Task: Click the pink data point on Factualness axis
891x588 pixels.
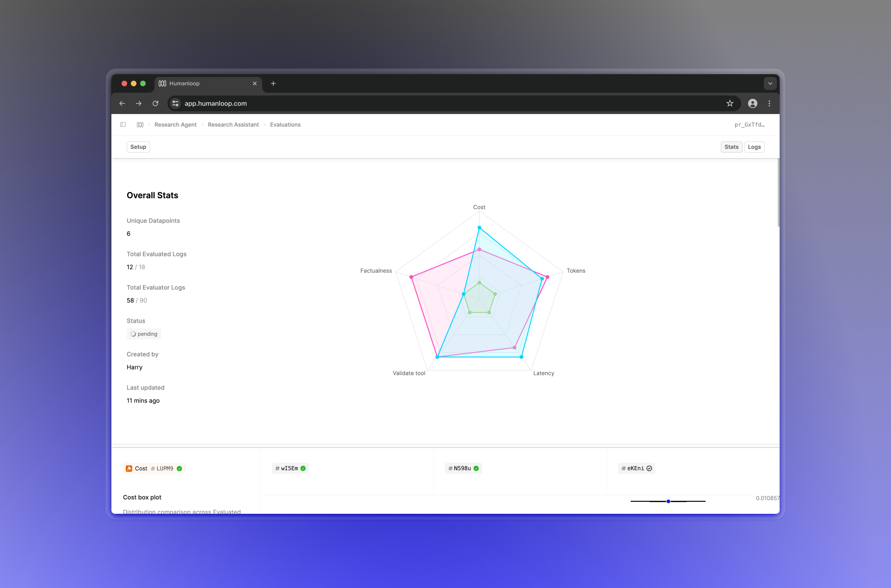Action: [411, 277]
